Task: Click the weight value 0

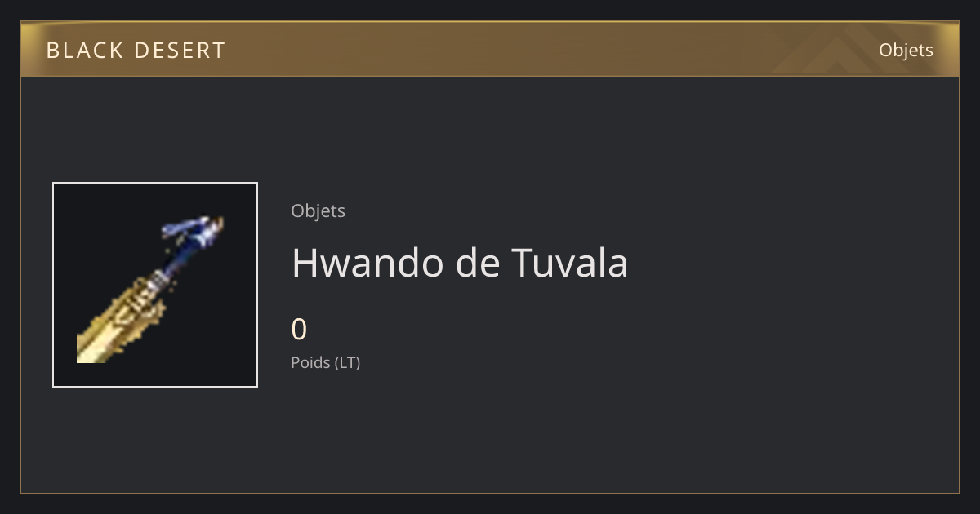Action: pyautogui.click(x=299, y=330)
